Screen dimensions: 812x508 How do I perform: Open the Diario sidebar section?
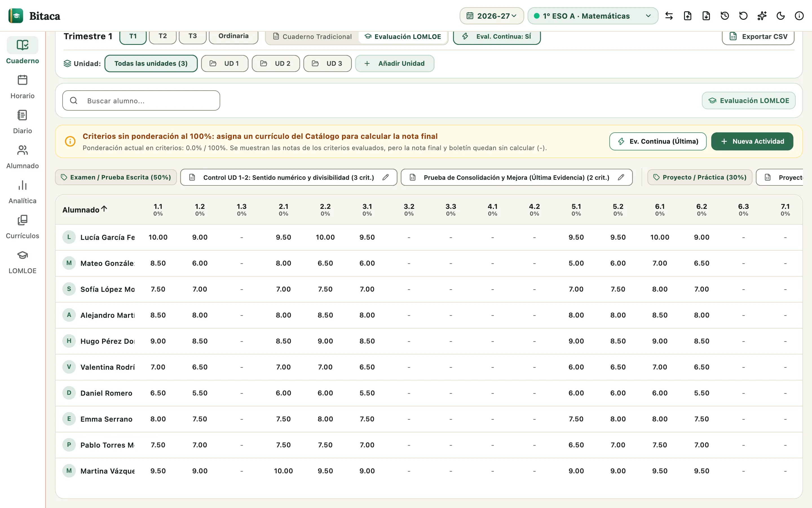23,122
